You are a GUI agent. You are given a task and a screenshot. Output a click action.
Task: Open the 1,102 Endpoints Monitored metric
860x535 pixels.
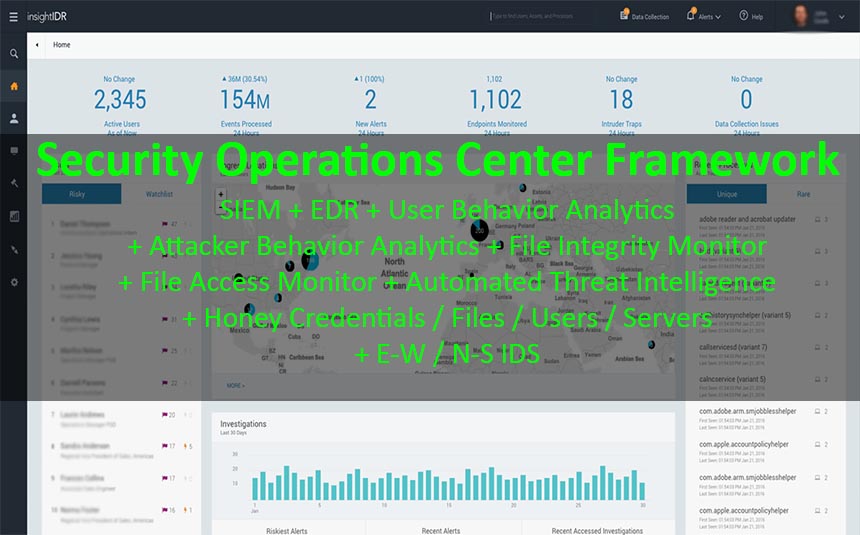pos(496,100)
